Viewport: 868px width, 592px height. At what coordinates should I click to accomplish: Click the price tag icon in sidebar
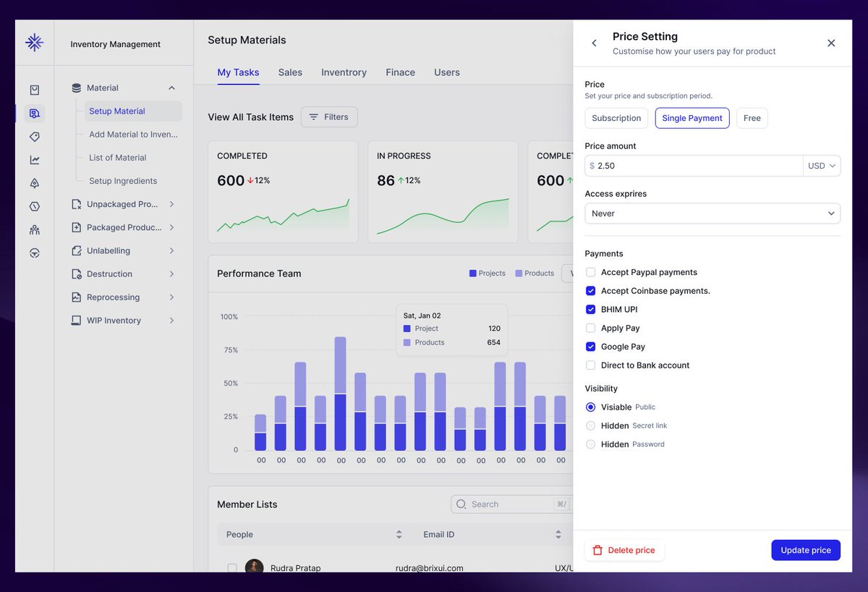tap(34, 136)
